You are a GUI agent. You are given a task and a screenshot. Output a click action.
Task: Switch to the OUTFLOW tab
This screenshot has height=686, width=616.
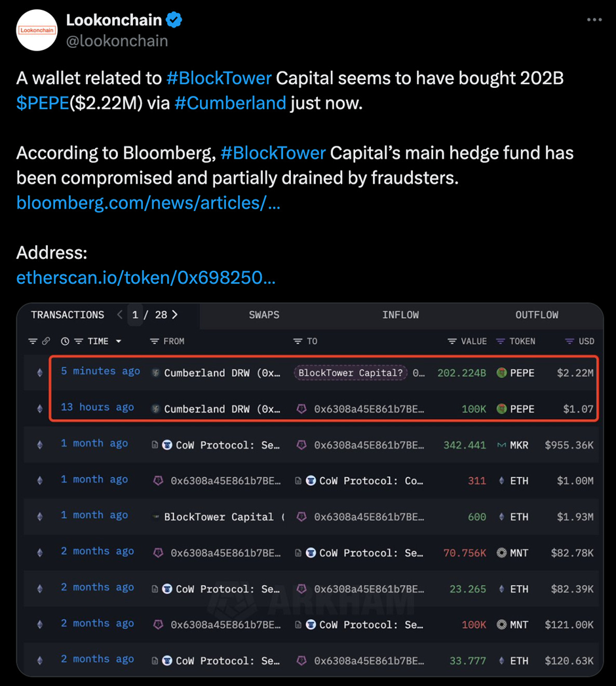(x=537, y=315)
